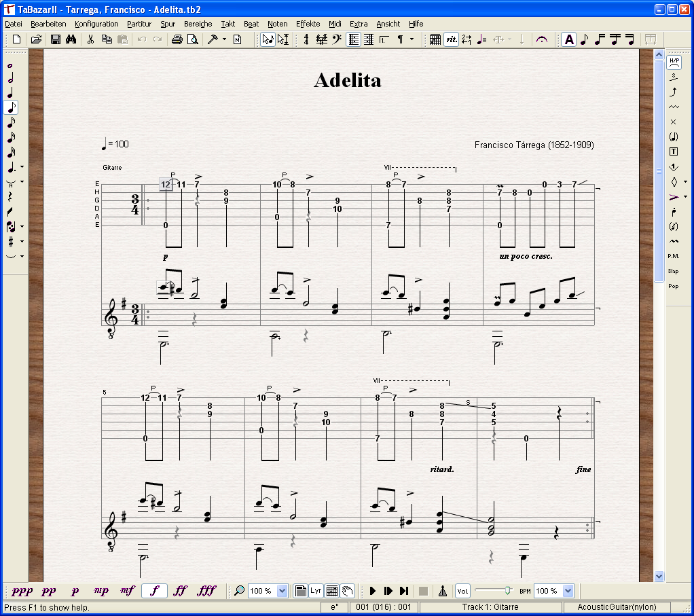Toggle the 'rit.' display button in toolbar
This screenshot has height=616, width=694.
[452, 39]
